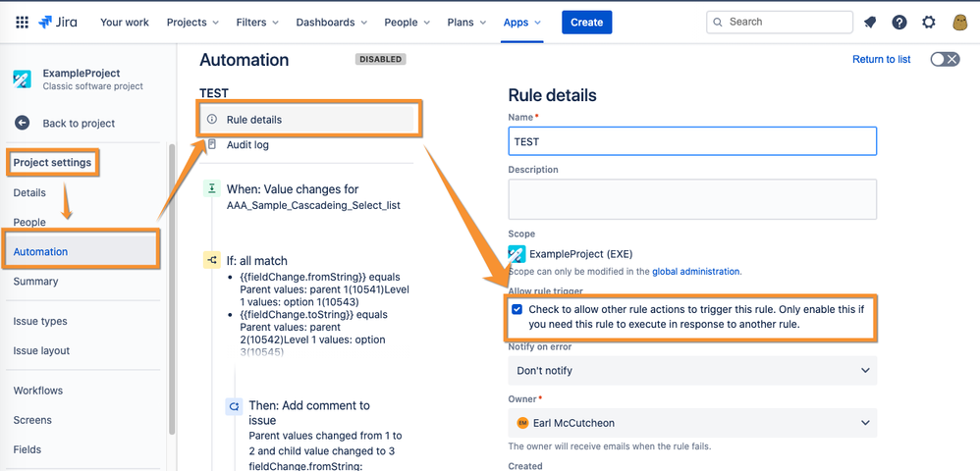This screenshot has width=980, height=471.
Task: Select Issue layout in the sidebar
Action: [41, 350]
